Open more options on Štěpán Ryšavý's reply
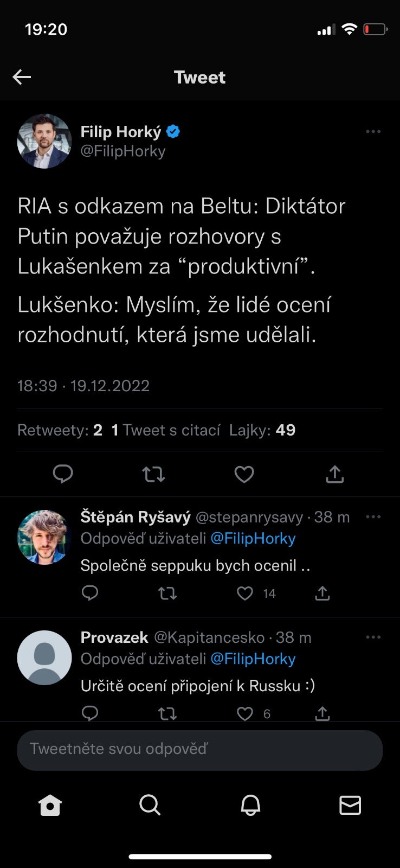This screenshot has height=868, width=400. tap(373, 517)
